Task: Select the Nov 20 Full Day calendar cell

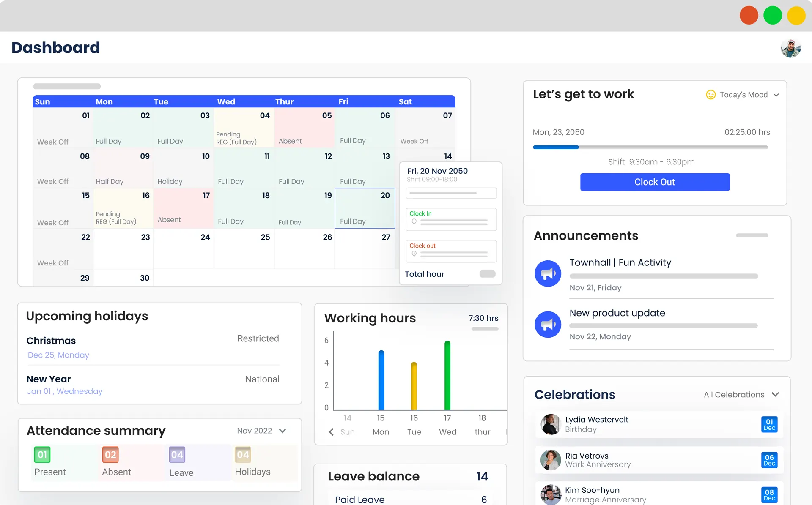Action: (365, 208)
